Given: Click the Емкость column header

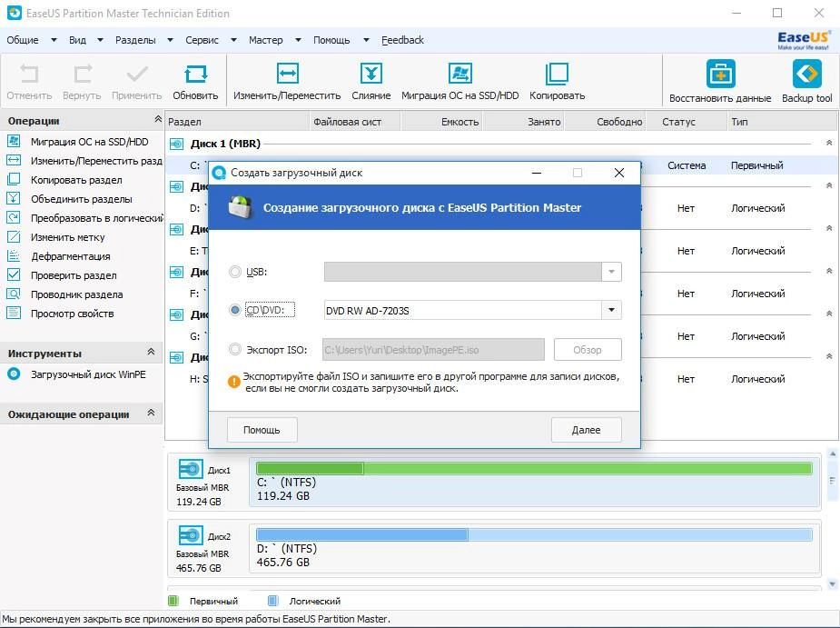Looking at the screenshot, I should 441,122.
